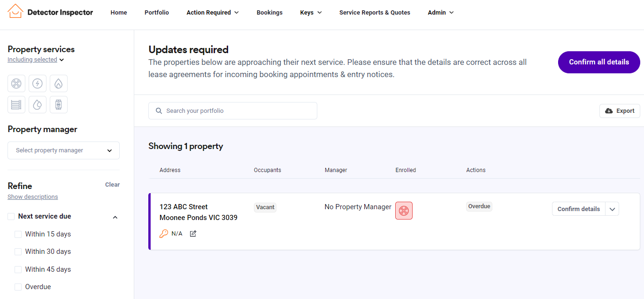Expand the arrow beside Confirm details

612,209
